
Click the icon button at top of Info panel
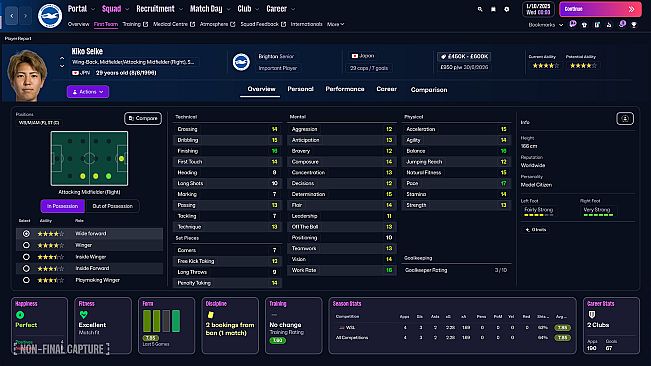(x=625, y=119)
